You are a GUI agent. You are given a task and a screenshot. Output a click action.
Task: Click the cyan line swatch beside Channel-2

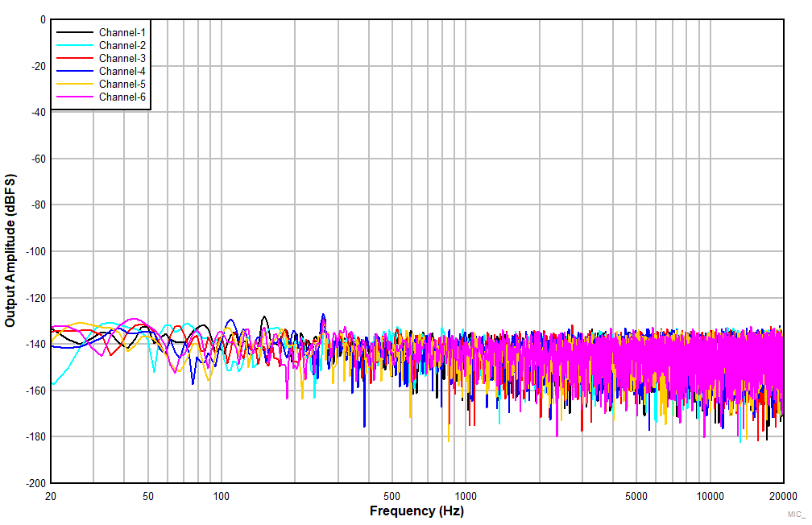(74, 46)
